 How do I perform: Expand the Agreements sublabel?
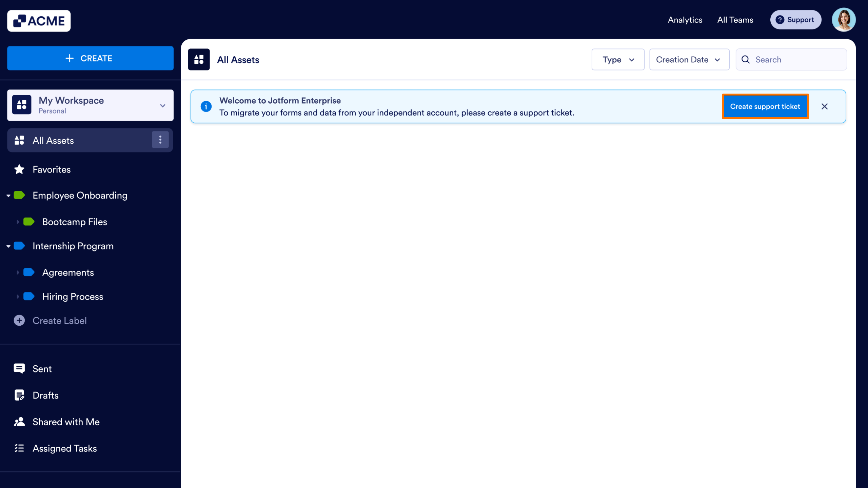coord(18,272)
